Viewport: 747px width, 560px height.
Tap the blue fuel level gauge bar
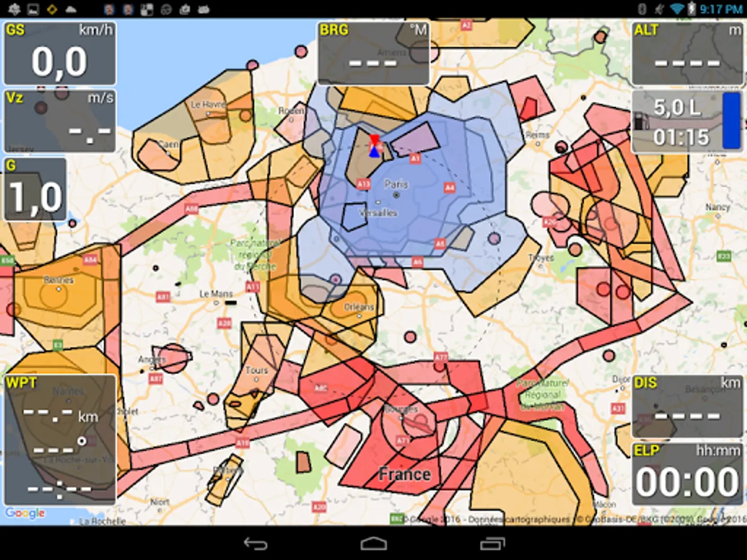[731, 121]
